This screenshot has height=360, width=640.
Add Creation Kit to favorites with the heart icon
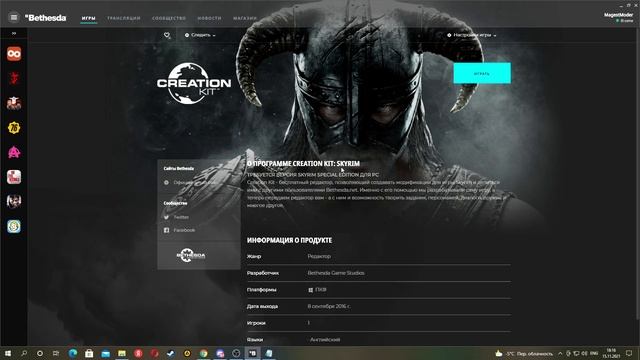[167, 35]
